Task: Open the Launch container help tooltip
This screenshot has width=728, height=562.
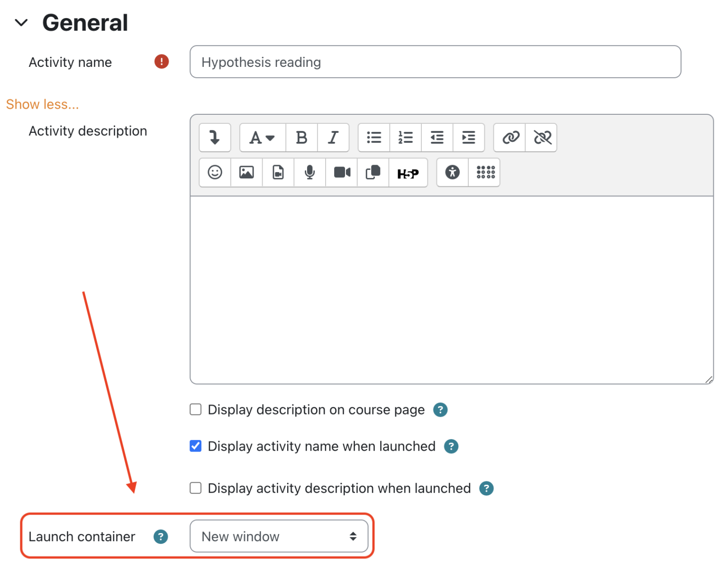Action: pyautogui.click(x=161, y=536)
